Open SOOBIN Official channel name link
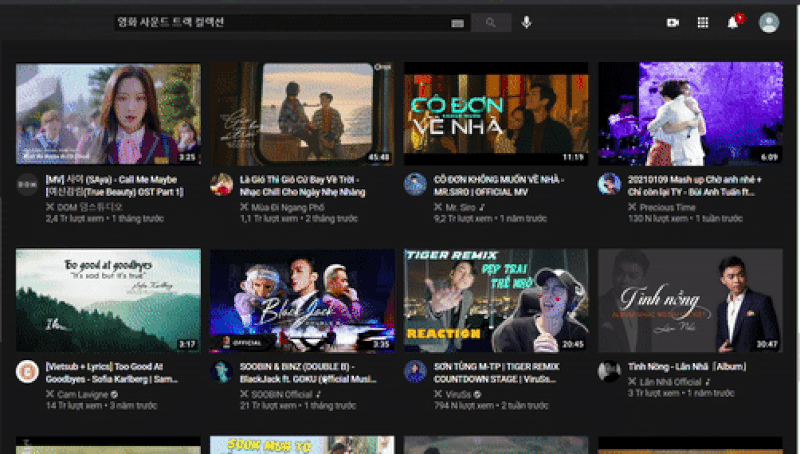 click(x=282, y=394)
